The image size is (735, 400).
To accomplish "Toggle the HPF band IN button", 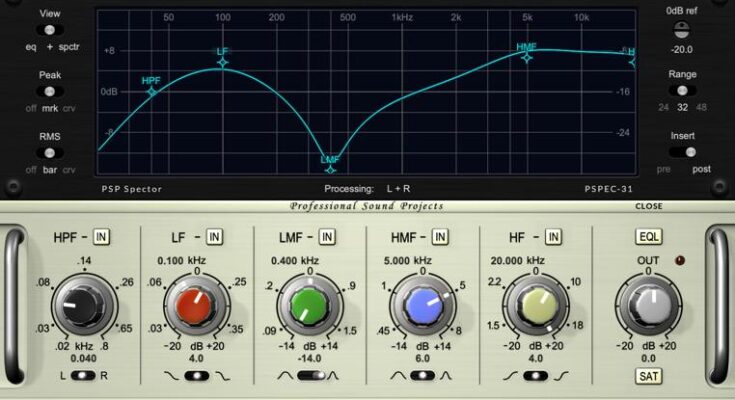I will 102,237.
